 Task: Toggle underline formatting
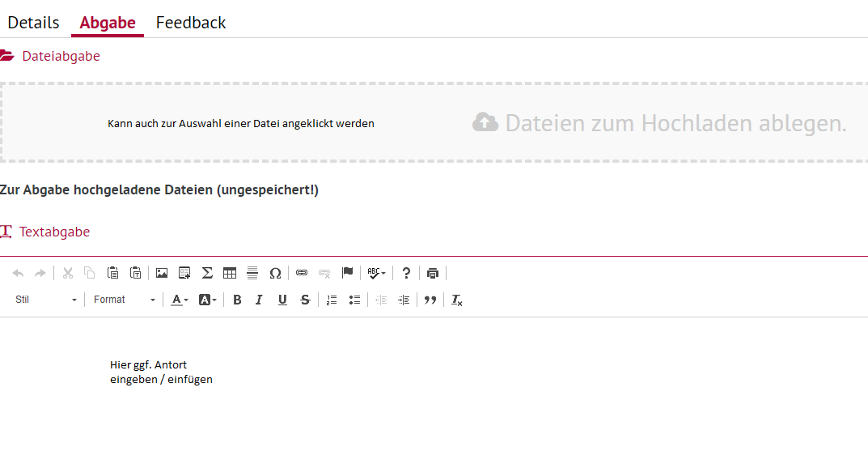point(282,300)
